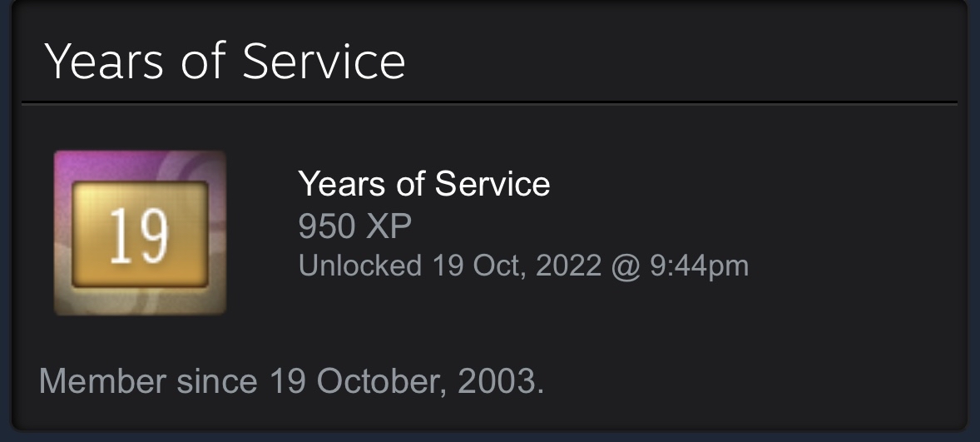Click the 19 Years of Service badge icon
This screenshot has width=980, height=442.
pos(140,233)
